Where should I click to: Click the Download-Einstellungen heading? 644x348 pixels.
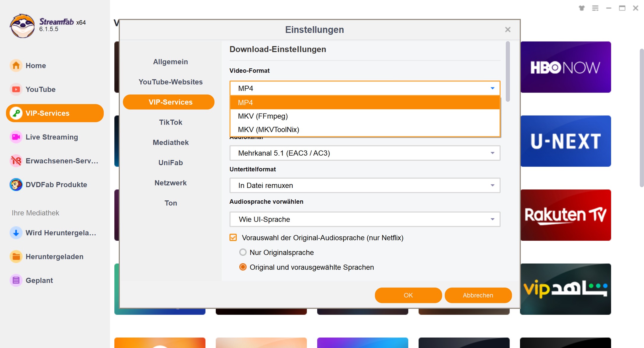tap(278, 49)
